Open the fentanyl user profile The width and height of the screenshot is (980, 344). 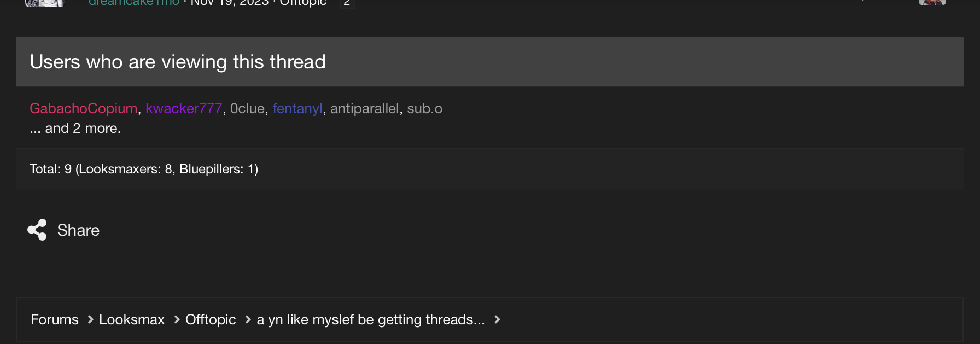[x=297, y=108]
